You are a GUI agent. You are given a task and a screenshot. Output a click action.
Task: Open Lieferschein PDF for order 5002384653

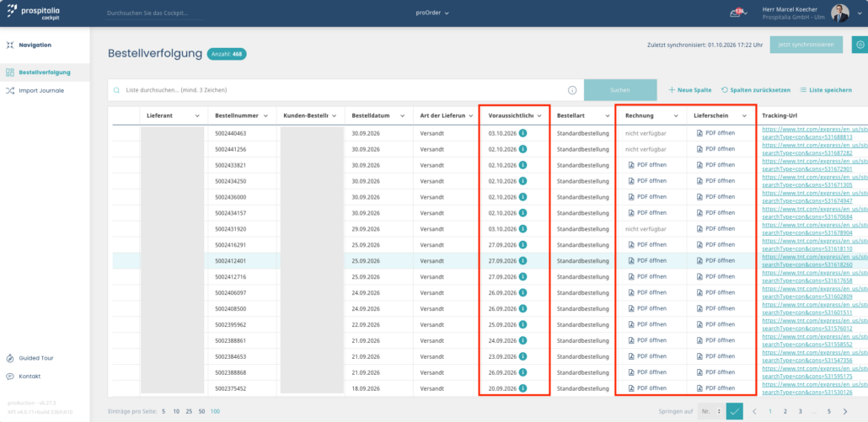tap(715, 356)
